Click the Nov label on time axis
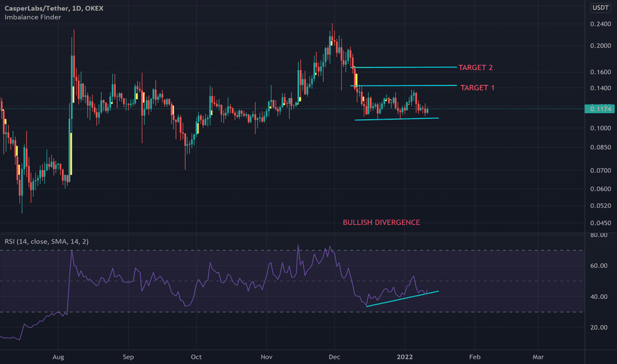Image resolution: width=617 pixels, height=364 pixels. tap(266, 357)
